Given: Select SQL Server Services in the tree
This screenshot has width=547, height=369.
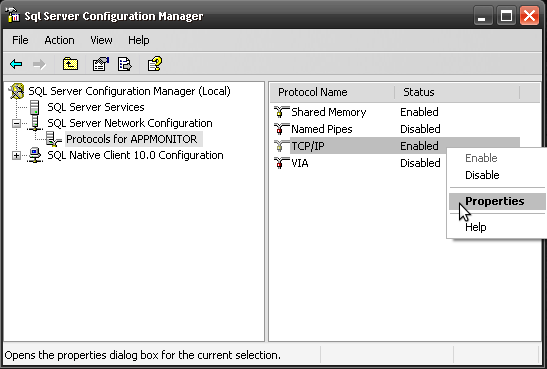Looking at the screenshot, I should pyautogui.click(x=96, y=107).
